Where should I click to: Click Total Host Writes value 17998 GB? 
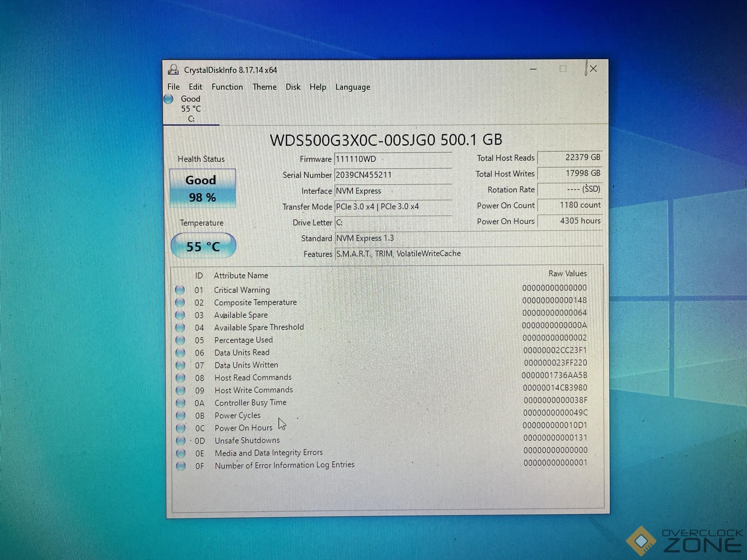(570, 173)
